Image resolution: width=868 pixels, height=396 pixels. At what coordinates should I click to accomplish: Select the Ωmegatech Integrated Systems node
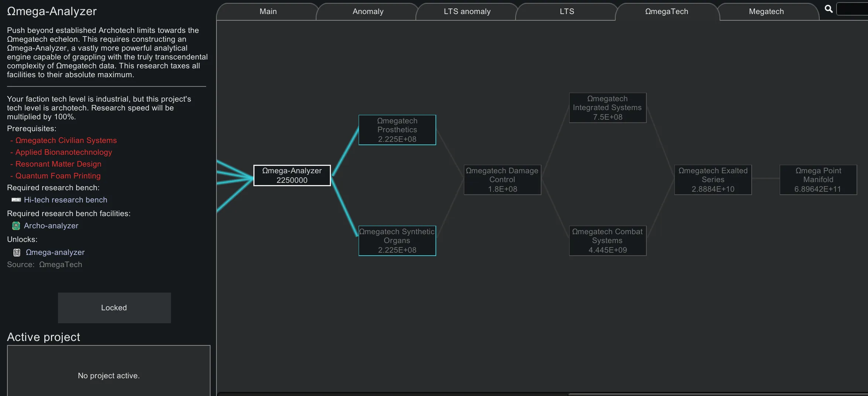(608, 108)
